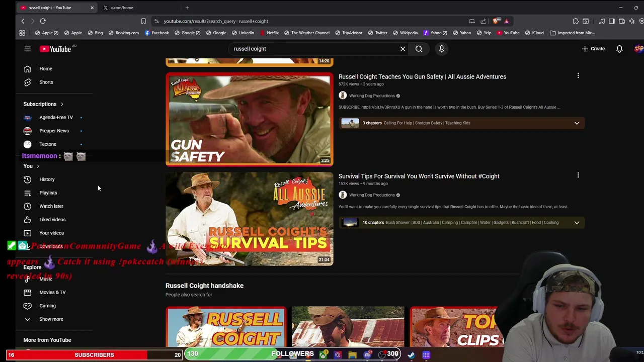Open File Explorer from the taskbar
The height and width of the screenshot is (362, 644).
[x=352, y=355]
